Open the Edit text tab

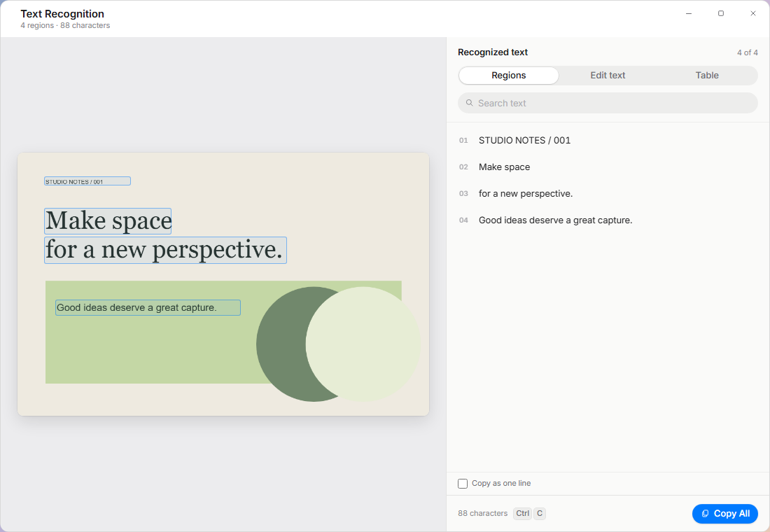(x=608, y=75)
